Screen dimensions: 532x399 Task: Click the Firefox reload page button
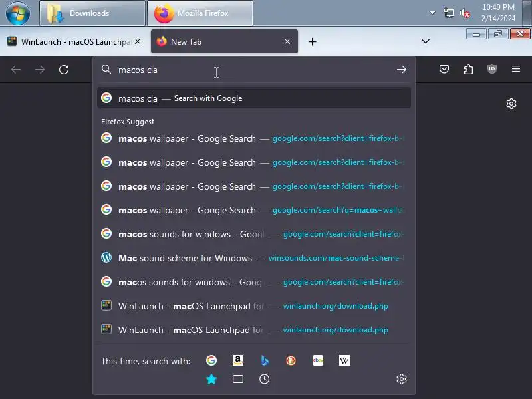tap(64, 70)
